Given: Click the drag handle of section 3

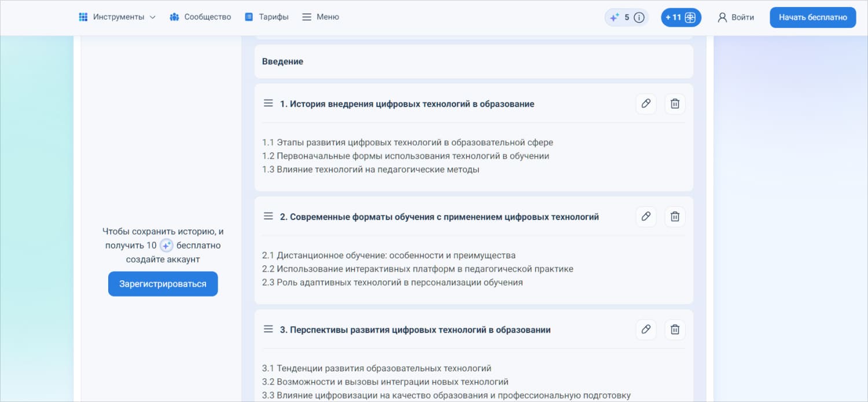Looking at the screenshot, I should [269, 329].
